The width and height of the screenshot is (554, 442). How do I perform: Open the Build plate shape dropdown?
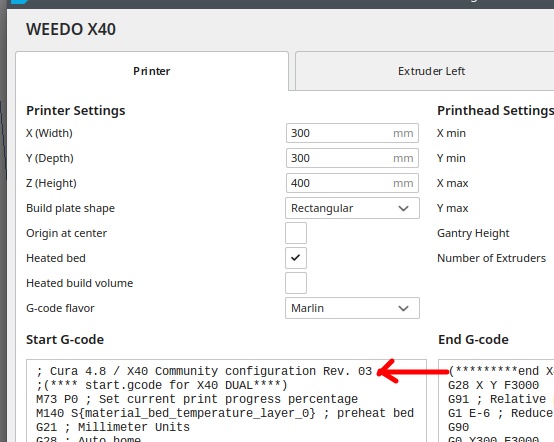pos(352,208)
